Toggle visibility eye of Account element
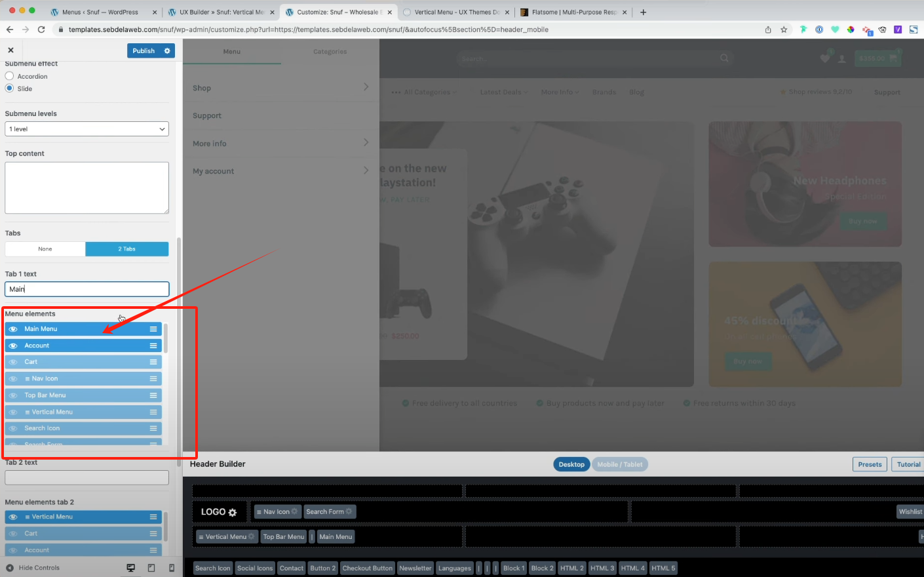924x577 pixels. tap(13, 346)
